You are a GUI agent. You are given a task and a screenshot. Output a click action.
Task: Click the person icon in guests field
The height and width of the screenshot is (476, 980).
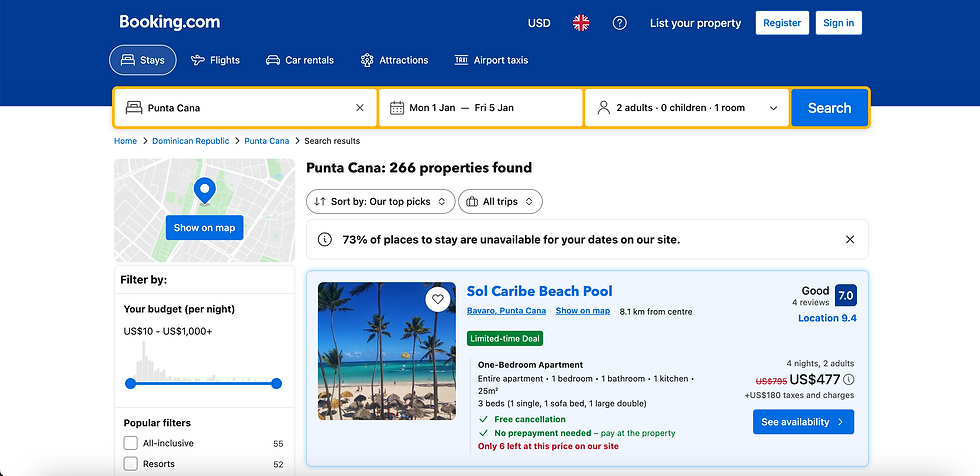click(x=603, y=107)
